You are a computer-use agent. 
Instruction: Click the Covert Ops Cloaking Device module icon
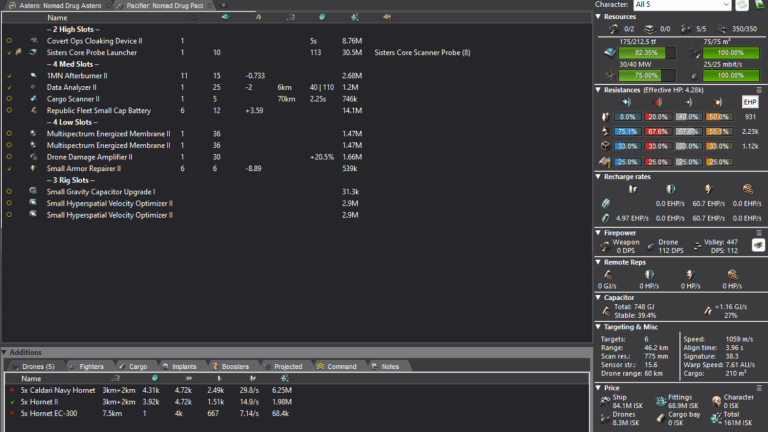[x=33, y=40]
